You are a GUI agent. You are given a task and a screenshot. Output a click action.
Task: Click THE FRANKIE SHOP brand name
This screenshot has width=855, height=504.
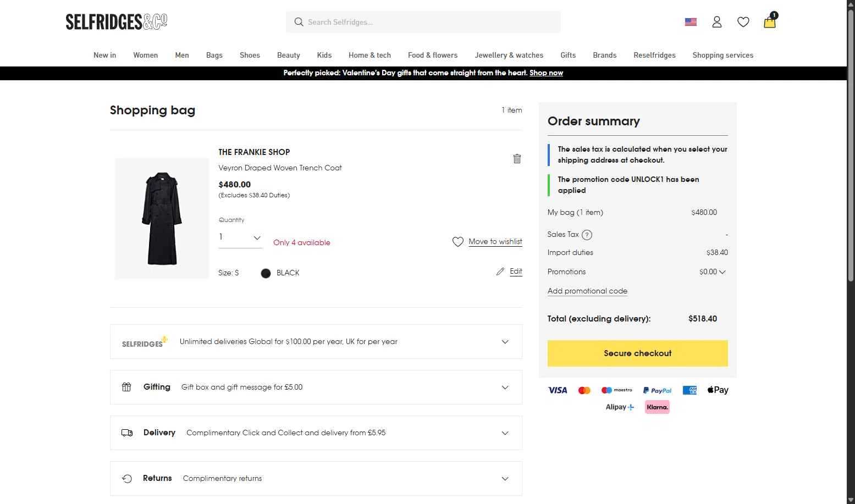[x=254, y=152]
